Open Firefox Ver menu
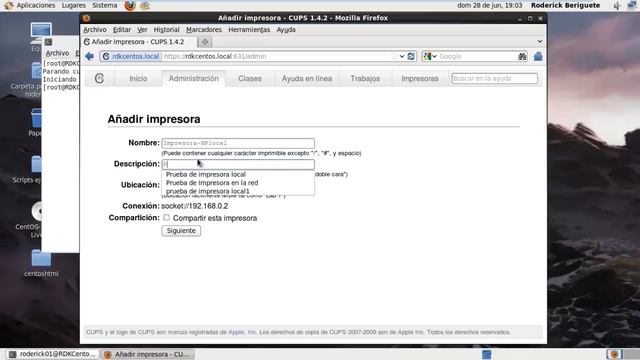Screen dimensions: 640x360 tap(142, 30)
